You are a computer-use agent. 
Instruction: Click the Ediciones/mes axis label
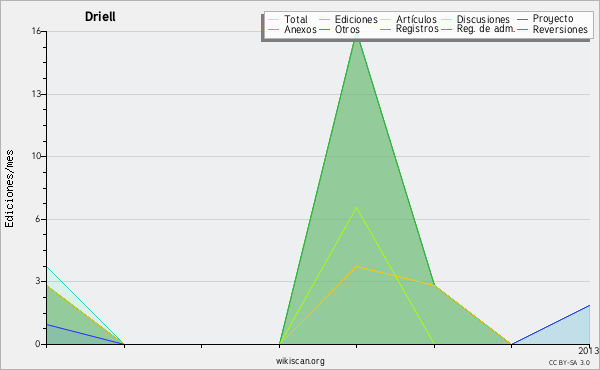9,189
